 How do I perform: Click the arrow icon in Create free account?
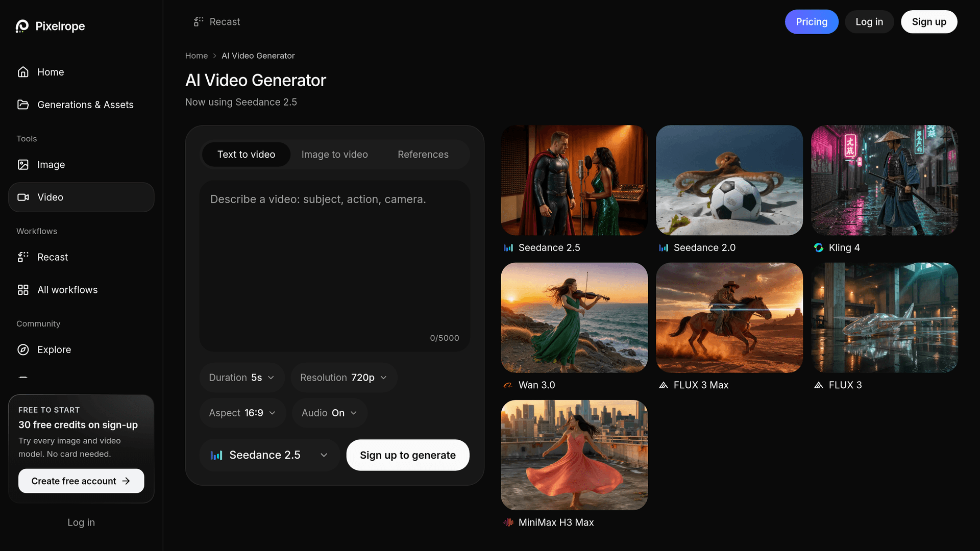coord(126,481)
